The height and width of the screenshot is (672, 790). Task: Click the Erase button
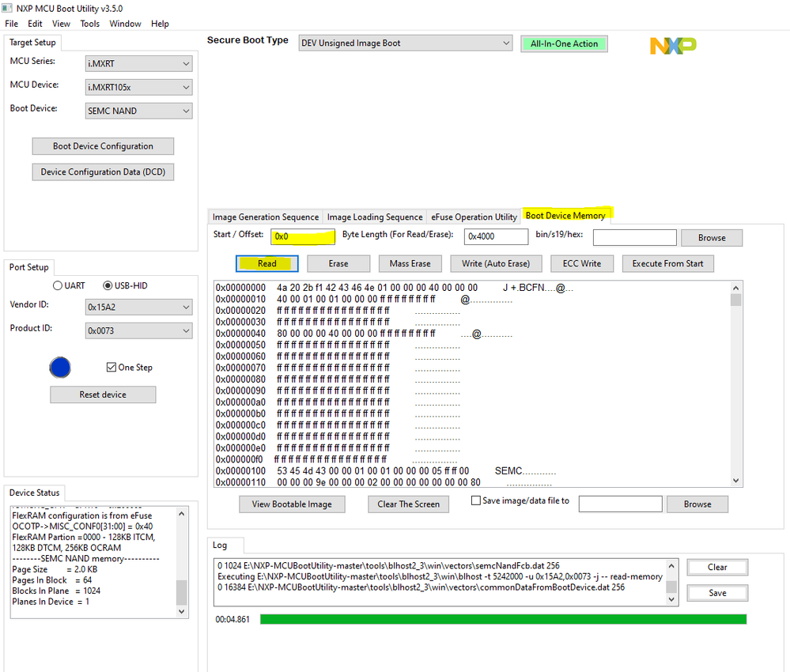pyautogui.click(x=338, y=263)
